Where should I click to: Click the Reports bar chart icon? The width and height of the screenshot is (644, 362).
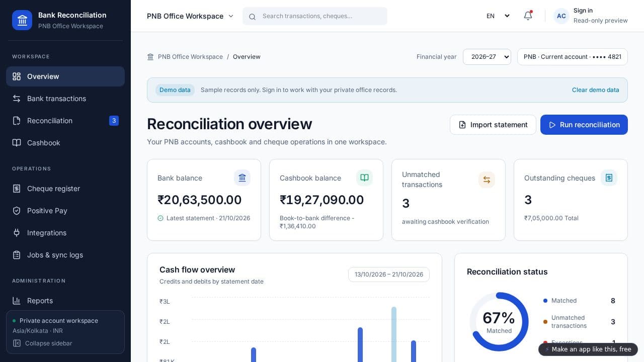17,301
